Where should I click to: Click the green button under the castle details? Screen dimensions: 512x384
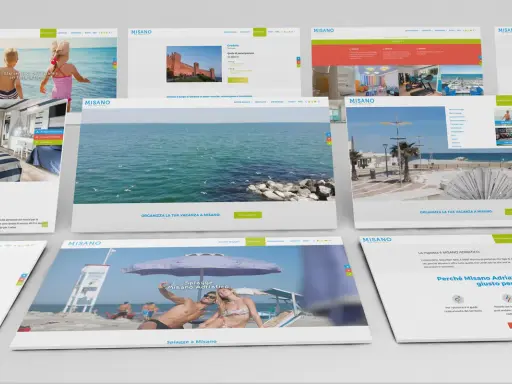pyautogui.click(x=238, y=80)
